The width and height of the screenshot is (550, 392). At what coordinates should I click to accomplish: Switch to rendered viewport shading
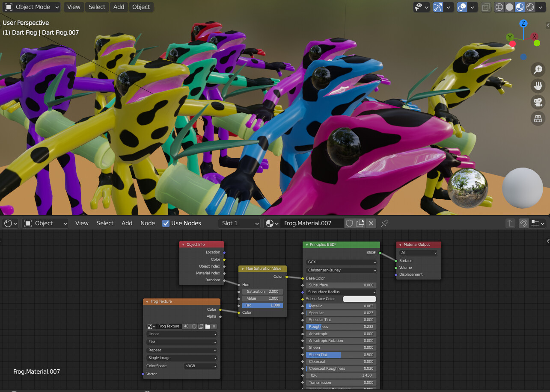(x=530, y=7)
